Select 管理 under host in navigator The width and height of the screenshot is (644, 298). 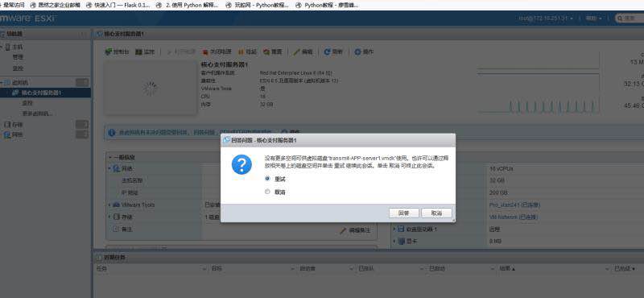click(x=18, y=57)
